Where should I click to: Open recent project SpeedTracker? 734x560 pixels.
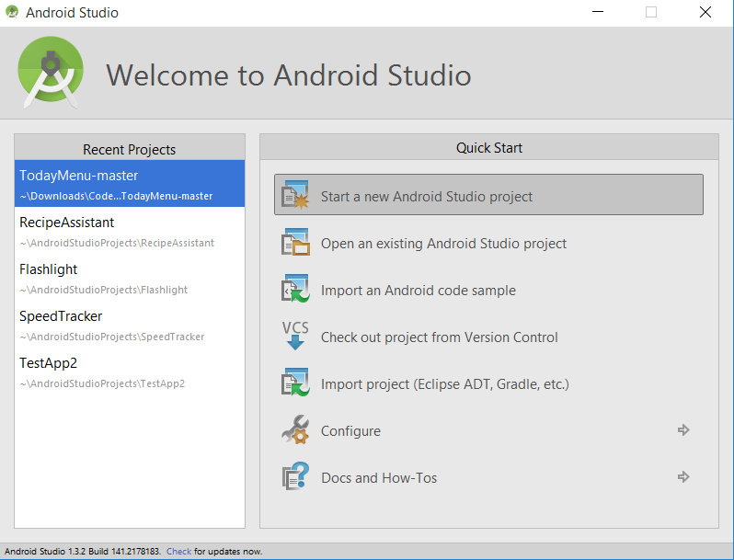pyautogui.click(x=130, y=325)
